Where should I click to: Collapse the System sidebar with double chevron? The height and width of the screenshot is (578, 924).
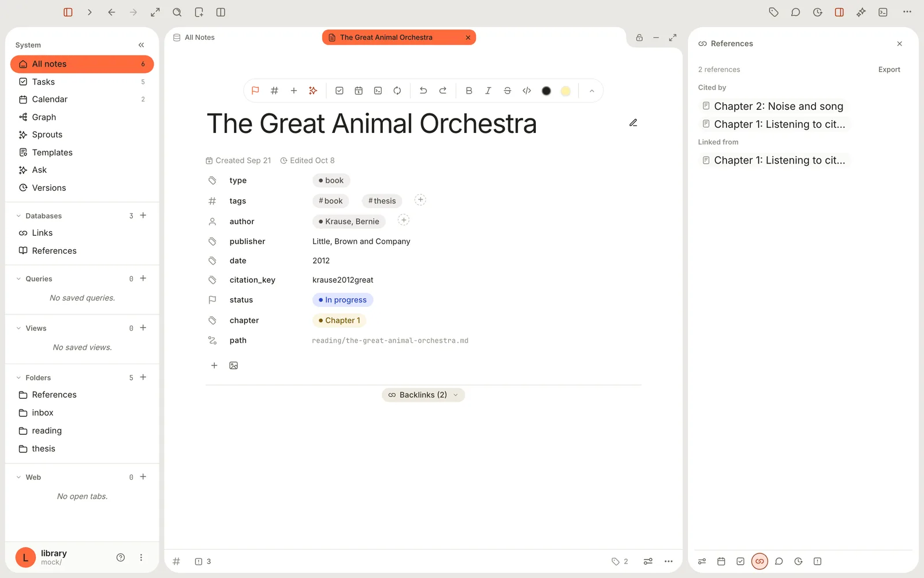pyautogui.click(x=141, y=45)
